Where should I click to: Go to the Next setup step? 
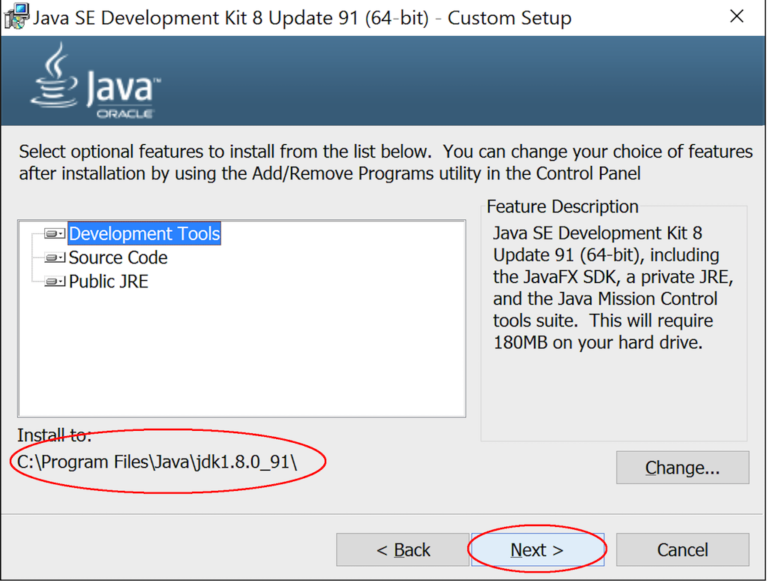(x=537, y=550)
